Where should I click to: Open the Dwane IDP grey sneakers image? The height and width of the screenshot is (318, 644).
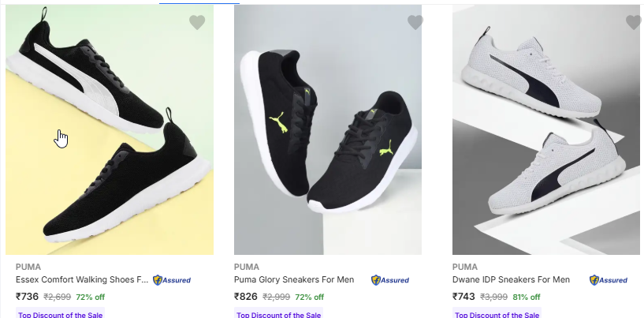click(546, 130)
